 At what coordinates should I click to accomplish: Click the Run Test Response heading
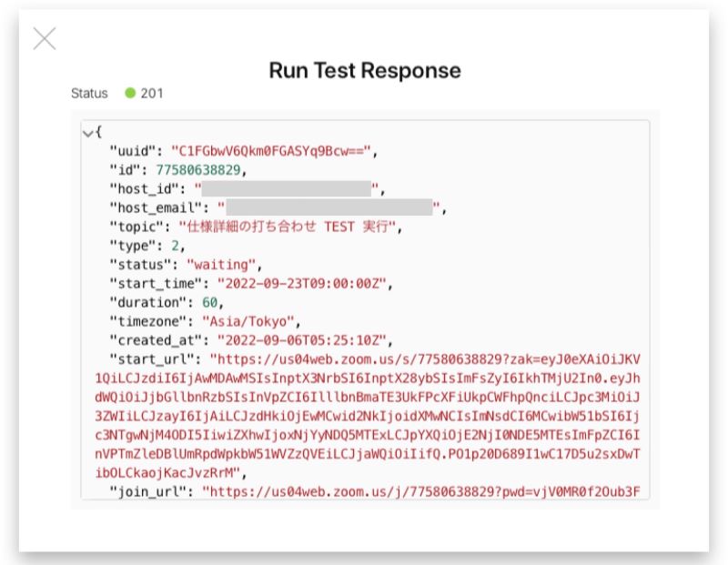(365, 71)
